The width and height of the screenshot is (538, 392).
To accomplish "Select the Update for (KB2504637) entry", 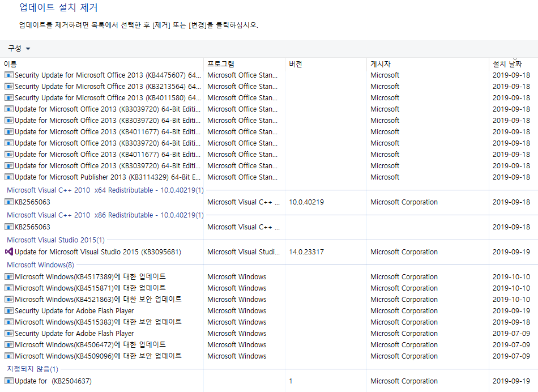I will tap(53, 381).
